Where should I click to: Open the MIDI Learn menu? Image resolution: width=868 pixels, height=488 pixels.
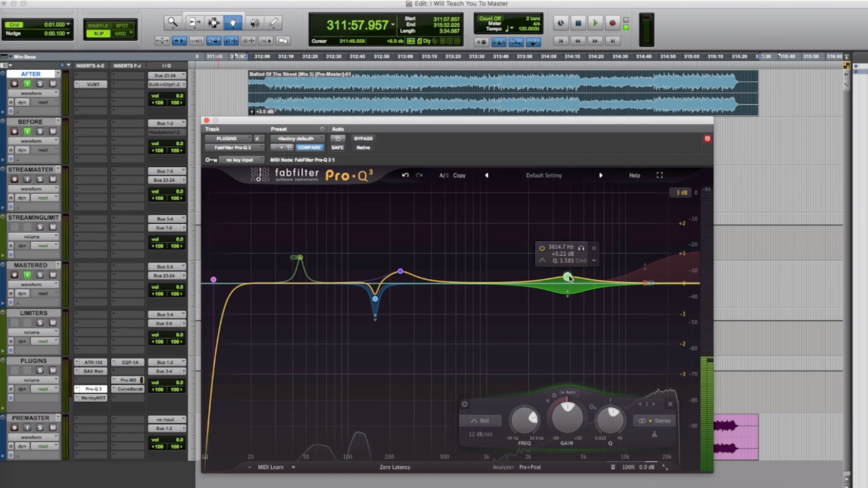293,467
